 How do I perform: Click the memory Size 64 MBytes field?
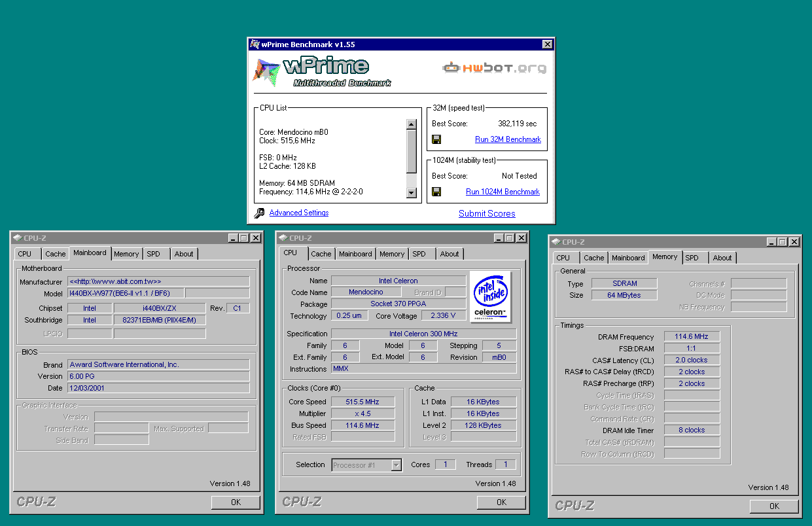pos(624,295)
